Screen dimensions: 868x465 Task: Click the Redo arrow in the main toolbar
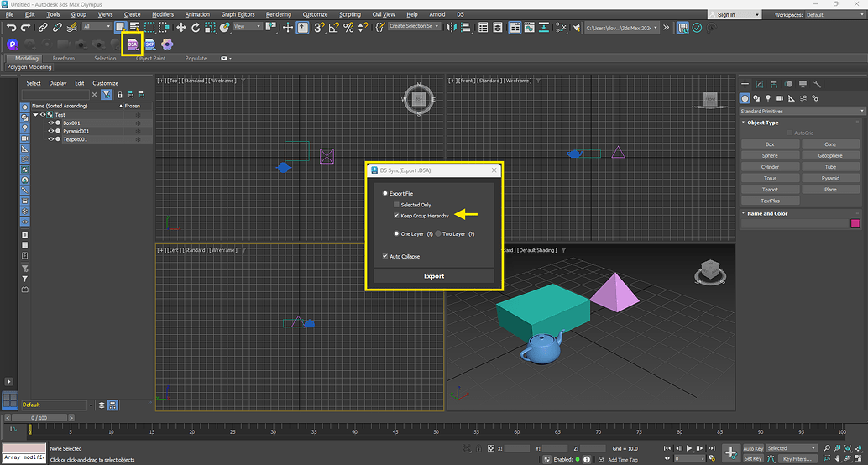pos(25,27)
